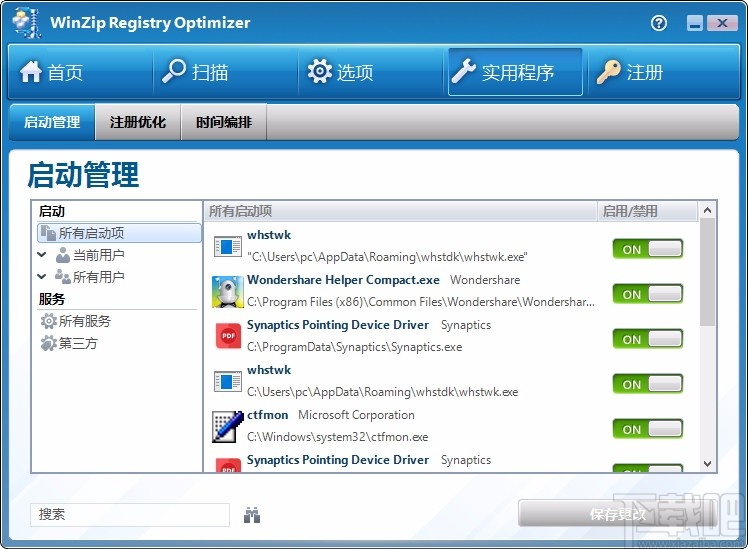Open the 扫描 main tab

click(x=226, y=72)
